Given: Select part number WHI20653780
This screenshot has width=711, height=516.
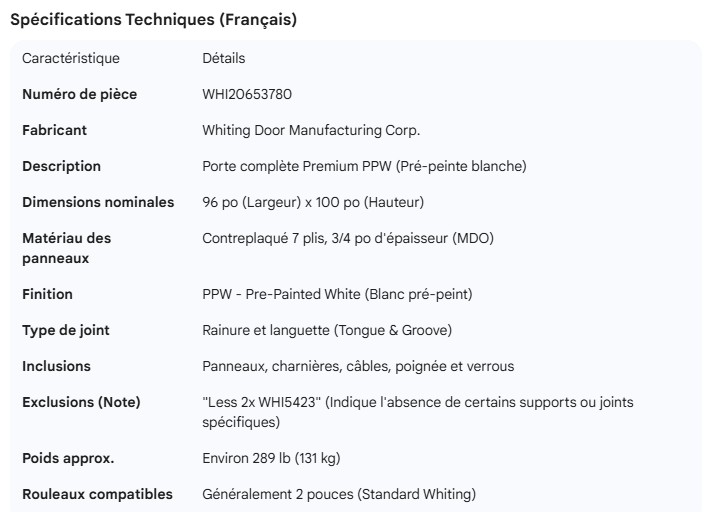Looking at the screenshot, I should click(x=247, y=94).
